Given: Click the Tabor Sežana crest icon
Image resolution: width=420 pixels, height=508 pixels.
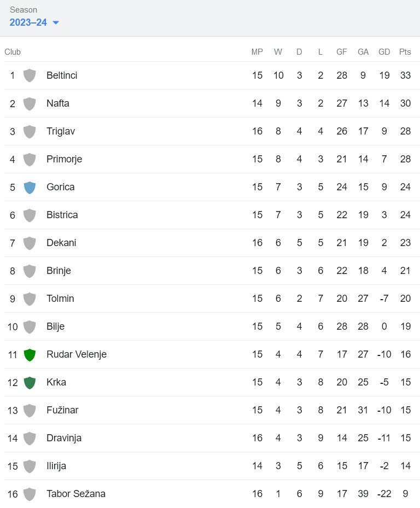Looking at the screenshot, I should coord(30,494).
